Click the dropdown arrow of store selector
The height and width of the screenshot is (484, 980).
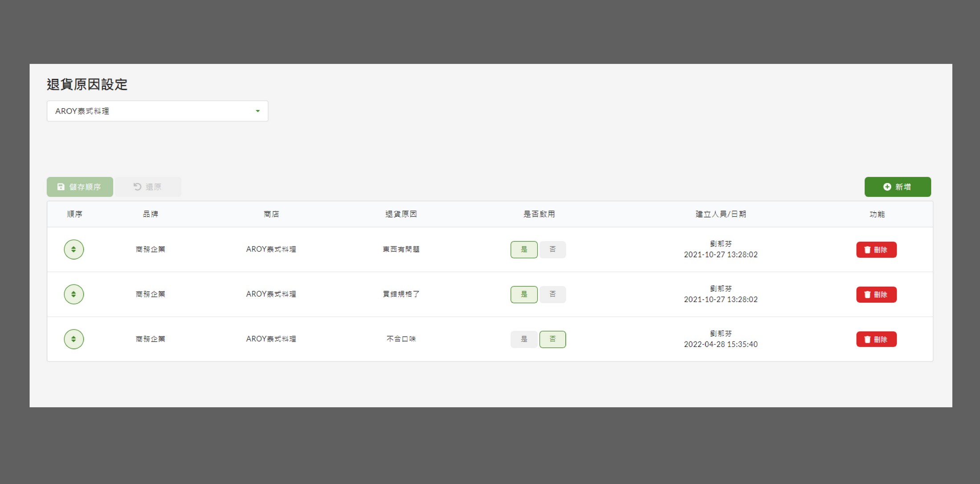257,111
